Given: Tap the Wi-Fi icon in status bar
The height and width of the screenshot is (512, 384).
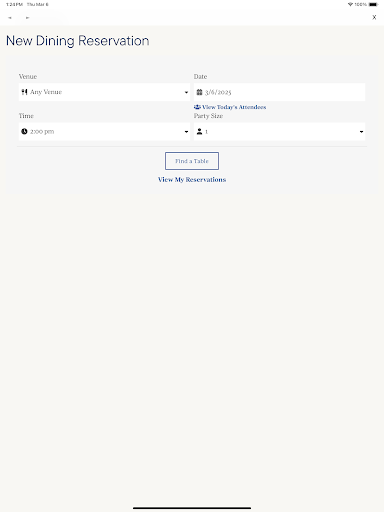Looking at the screenshot, I should (x=350, y=4).
